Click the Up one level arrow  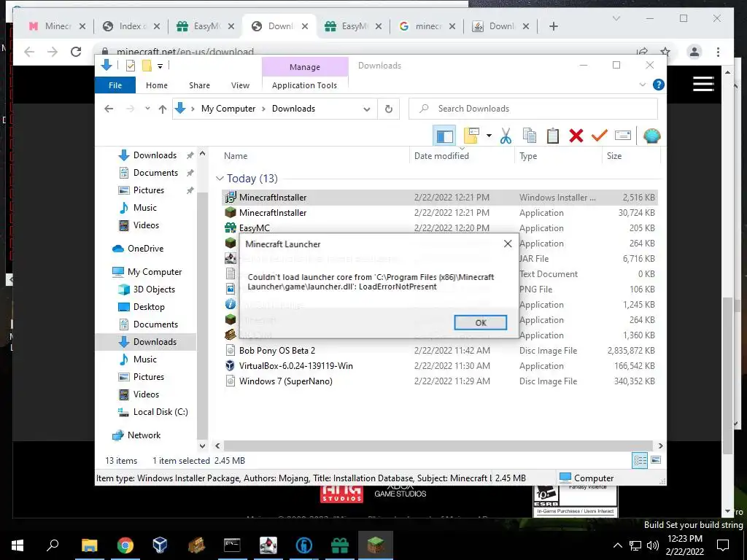pos(163,109)
